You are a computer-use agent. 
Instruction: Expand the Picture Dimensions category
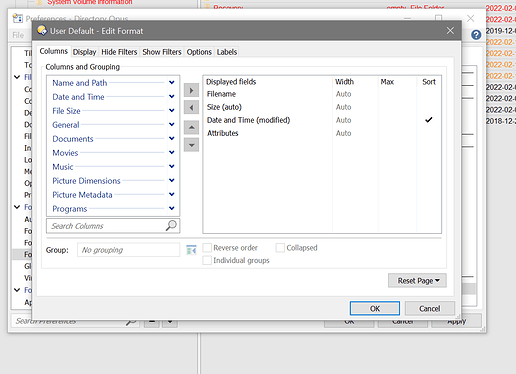172,180
